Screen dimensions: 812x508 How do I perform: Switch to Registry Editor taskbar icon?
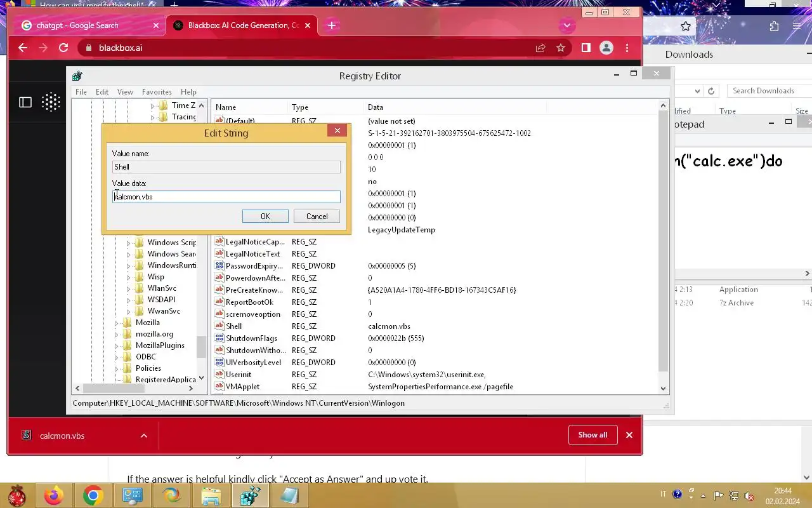[x=250, y=495]
